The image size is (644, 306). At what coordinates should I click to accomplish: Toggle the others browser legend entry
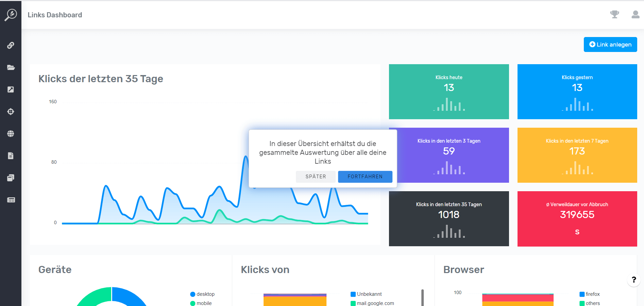pos(590,303)
